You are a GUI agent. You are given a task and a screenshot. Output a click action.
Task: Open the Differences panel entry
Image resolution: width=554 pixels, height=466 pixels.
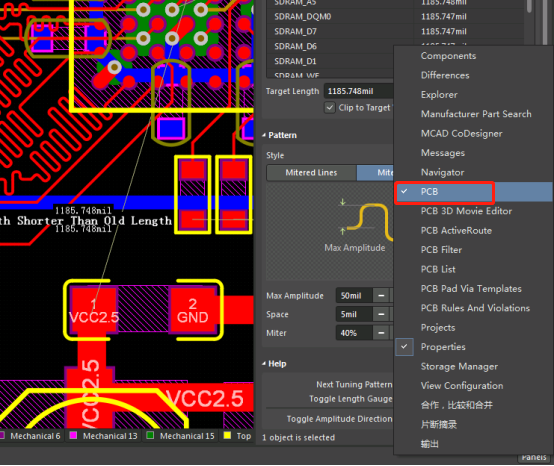[x=445, y=75]
